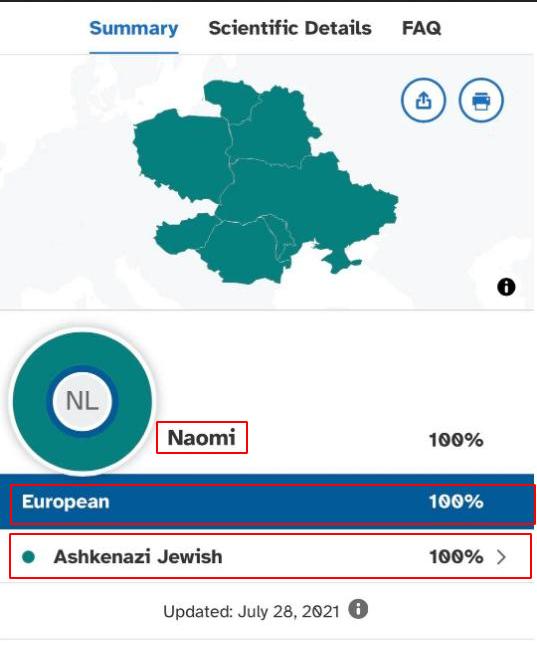Open the Ashkenazi Jewish ancestry row
Screen dimensions: 537x649
pyautogui.click(x=270, y=556)
